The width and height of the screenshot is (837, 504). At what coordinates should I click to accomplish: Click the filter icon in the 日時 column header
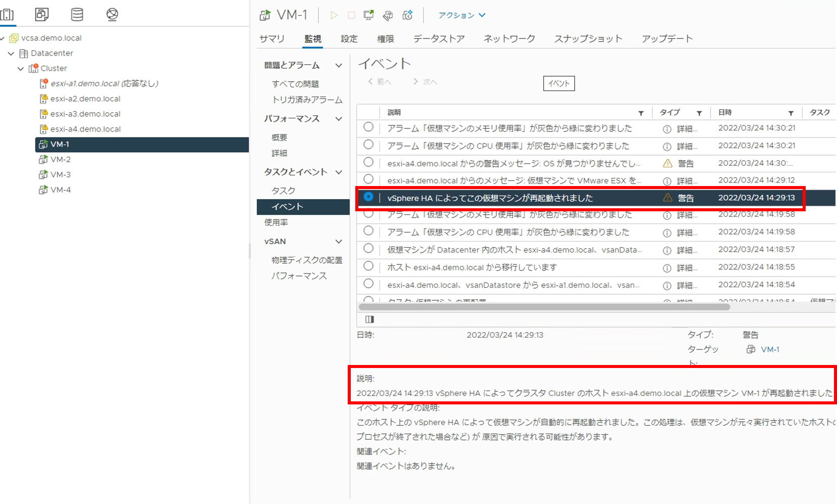point(791,113)
